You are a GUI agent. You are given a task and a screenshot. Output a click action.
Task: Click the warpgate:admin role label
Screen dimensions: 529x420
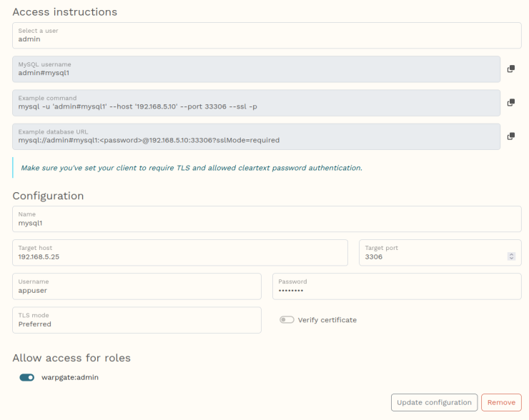click(x=70, y=377)
